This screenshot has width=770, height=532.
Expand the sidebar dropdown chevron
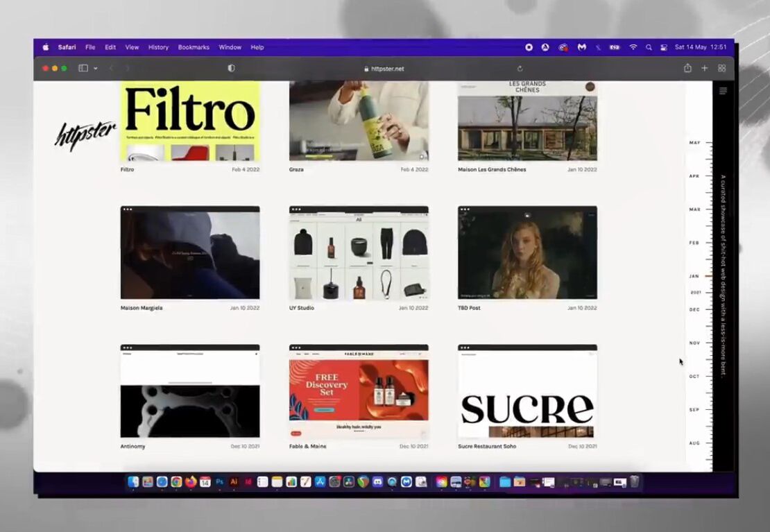pos(96,69)
